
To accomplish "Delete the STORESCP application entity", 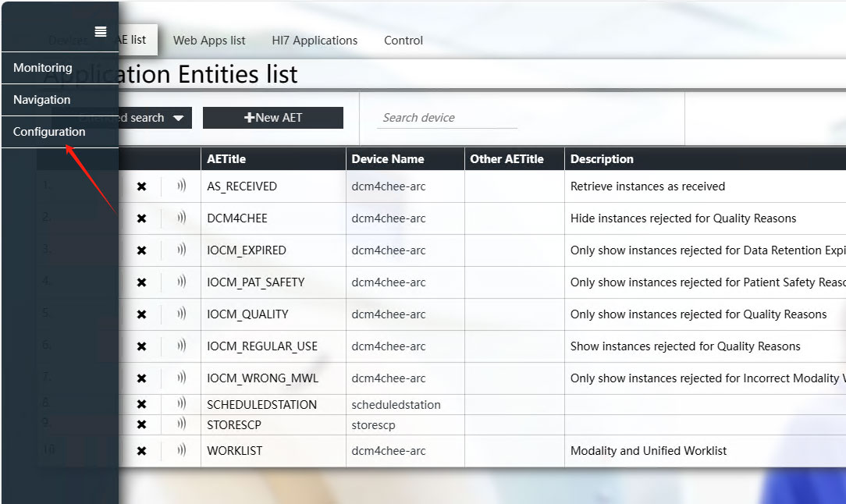I will tap(141, 425).
